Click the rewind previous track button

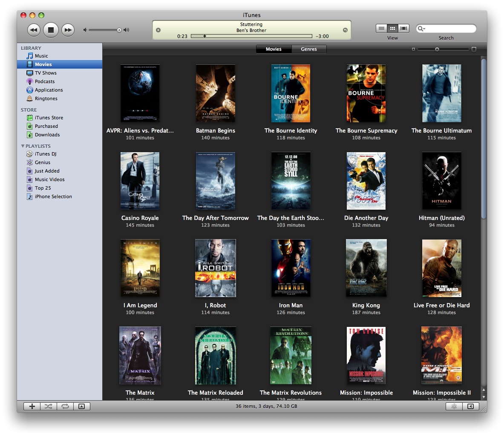[x=34, y=30]
